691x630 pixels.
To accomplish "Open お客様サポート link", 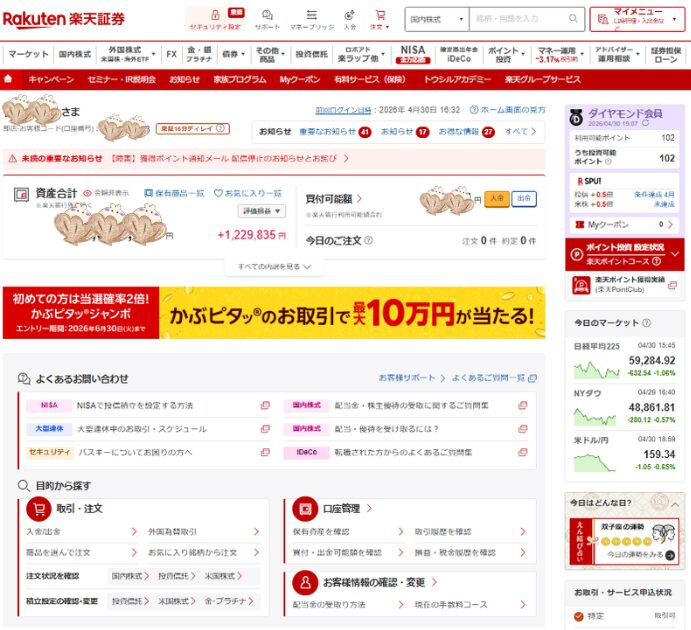I will (412, 378).
